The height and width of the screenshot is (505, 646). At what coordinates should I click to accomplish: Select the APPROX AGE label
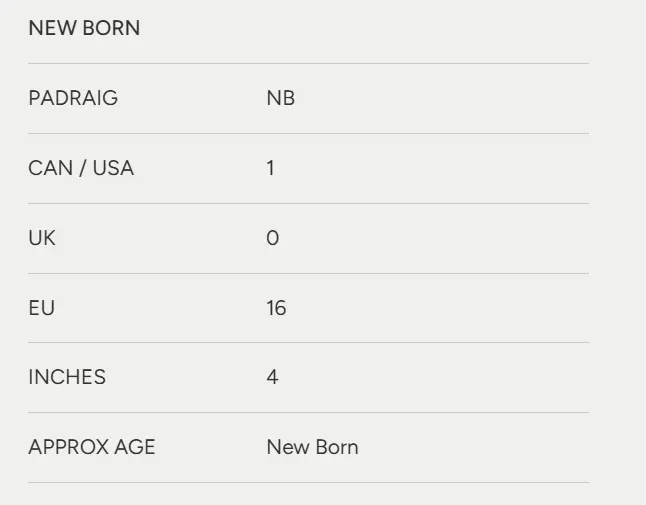tap(92, 447)
